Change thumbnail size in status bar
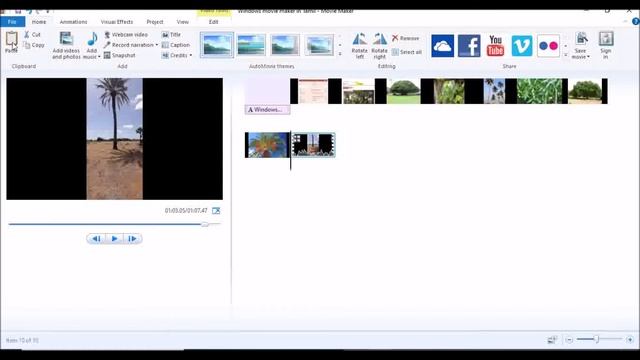The image size is (640, 360). 552,340
